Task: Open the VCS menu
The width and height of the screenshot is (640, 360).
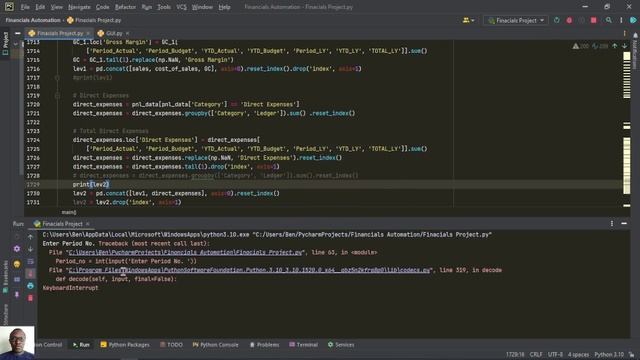Action: (181, 7)
